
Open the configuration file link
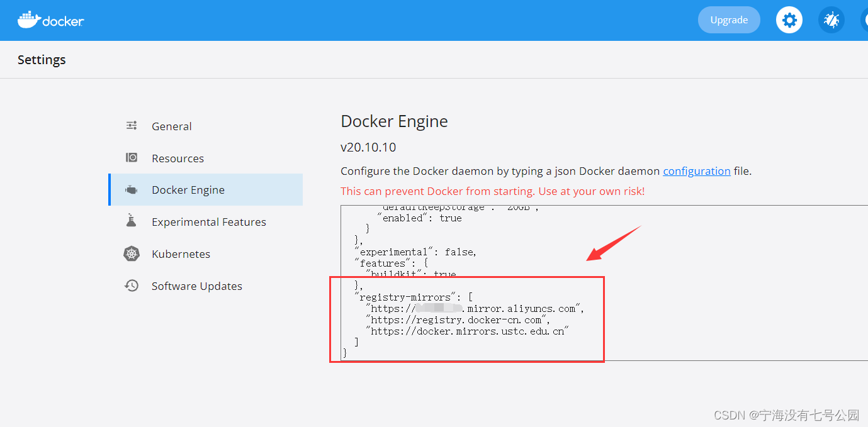(x=697, y=171)
